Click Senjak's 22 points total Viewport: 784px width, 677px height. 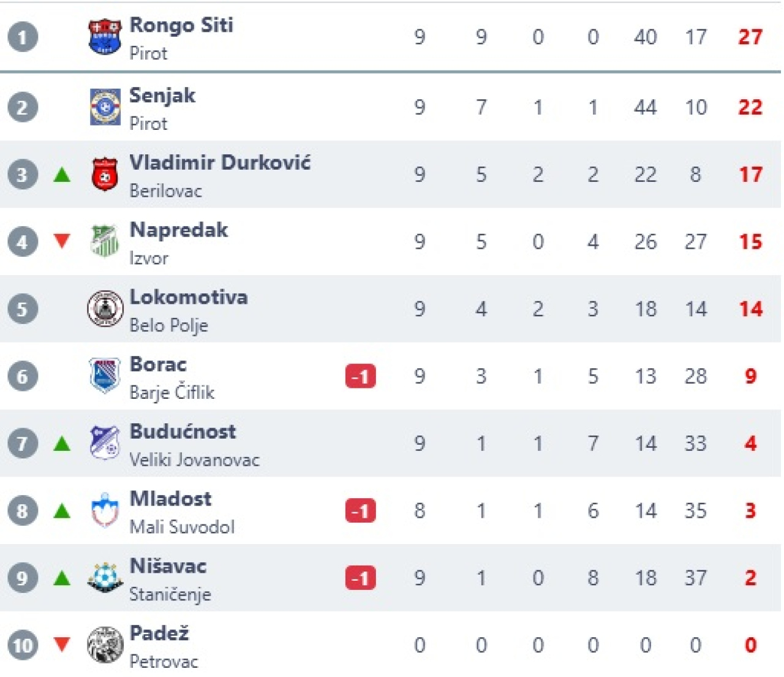point(750,108)
